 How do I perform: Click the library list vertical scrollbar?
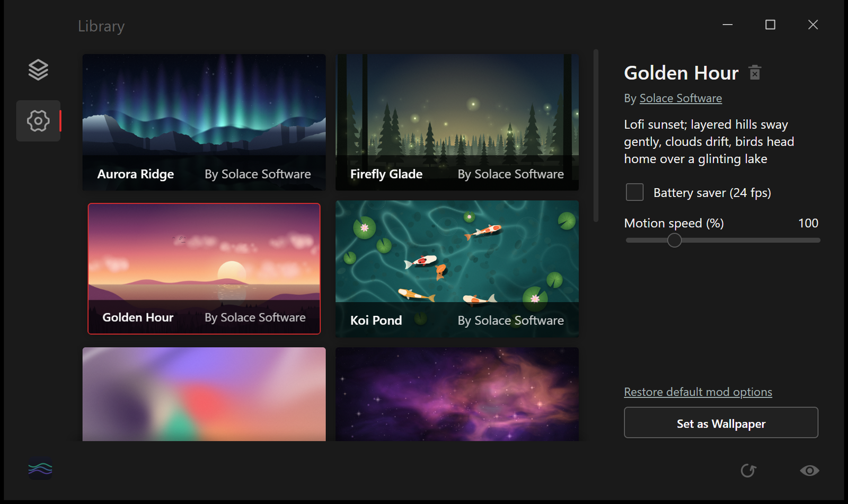pos(596,136)
